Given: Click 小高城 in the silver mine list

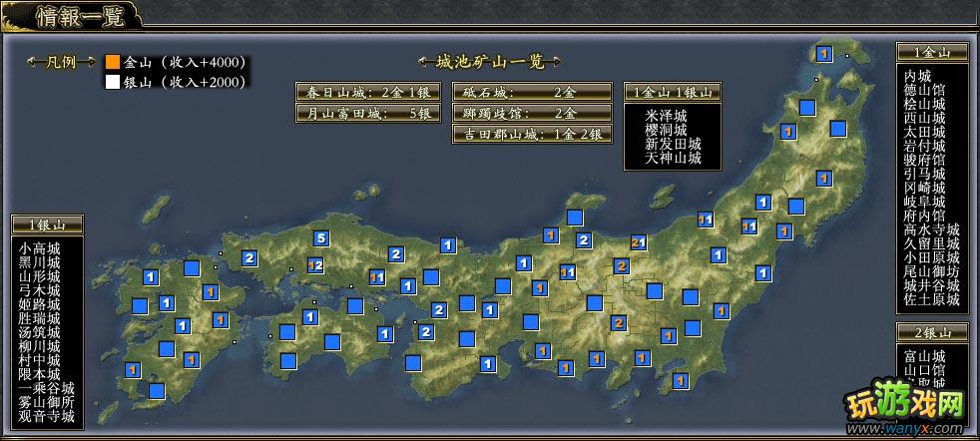Looking at the screenshot, I should 39,248.
